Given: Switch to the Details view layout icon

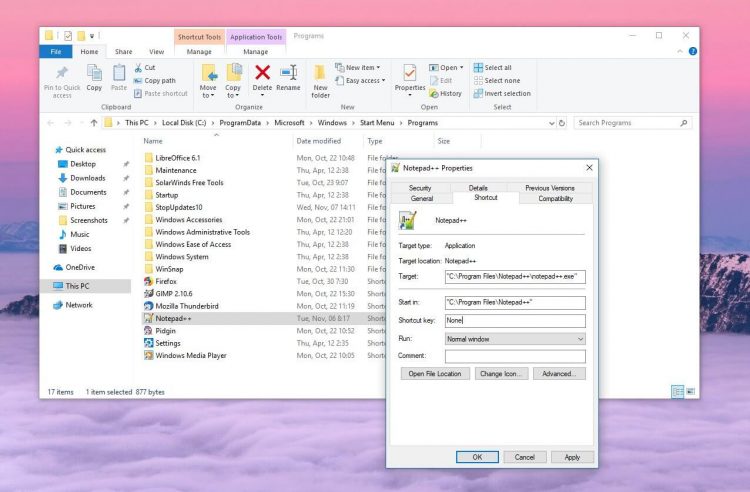Looking at the screenshot, I should click(678, 392).
